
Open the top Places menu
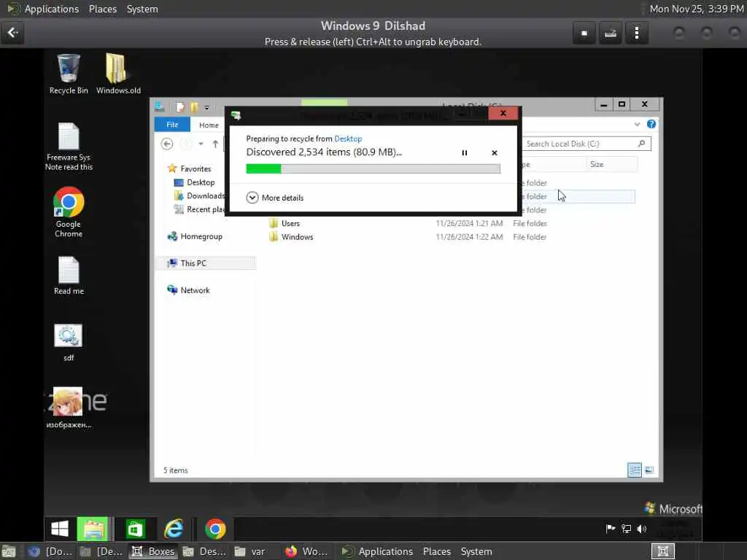coord(103,9)
